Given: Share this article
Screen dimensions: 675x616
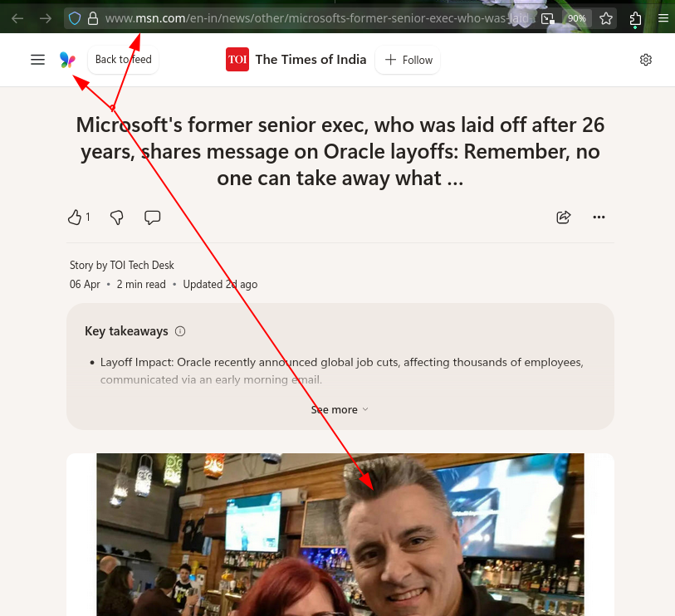Looking at the screenshot, I should tap(563, 217).
